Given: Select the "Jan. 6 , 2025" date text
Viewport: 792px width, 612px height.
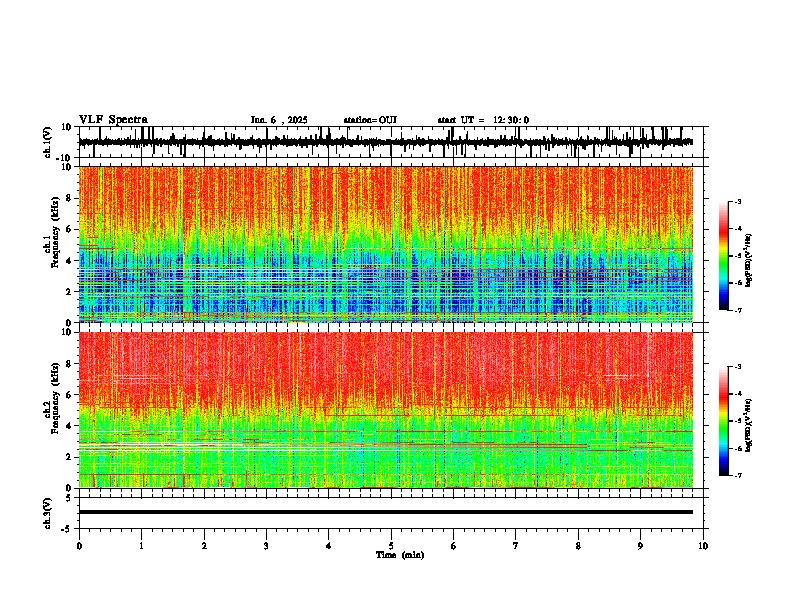Looking at the screenshot, I should point(279,120).
